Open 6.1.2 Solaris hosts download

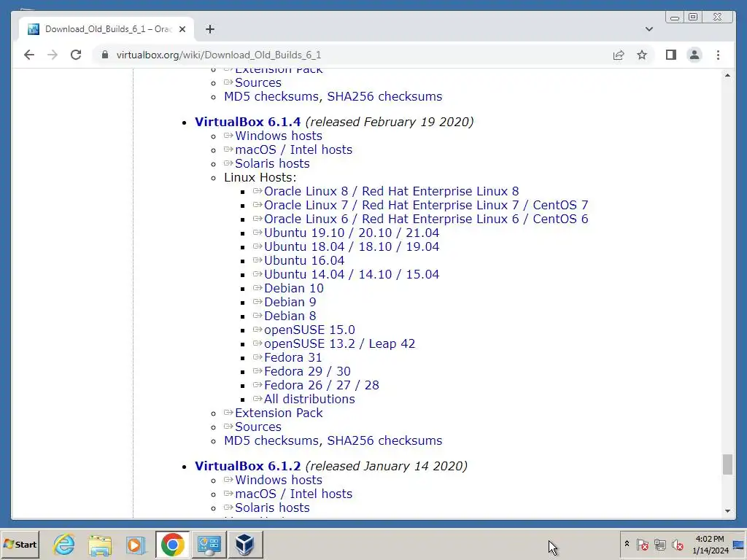272,507
